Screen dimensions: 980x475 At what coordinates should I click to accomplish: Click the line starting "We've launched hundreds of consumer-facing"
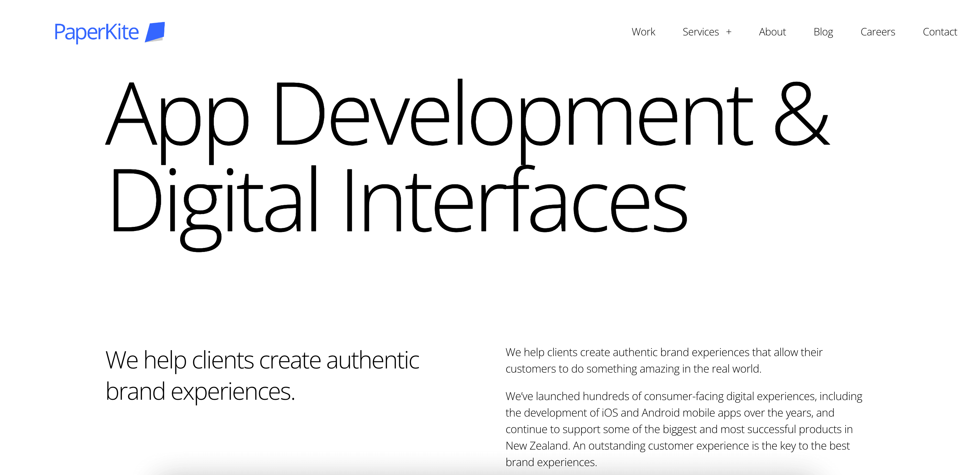[684, 396]
